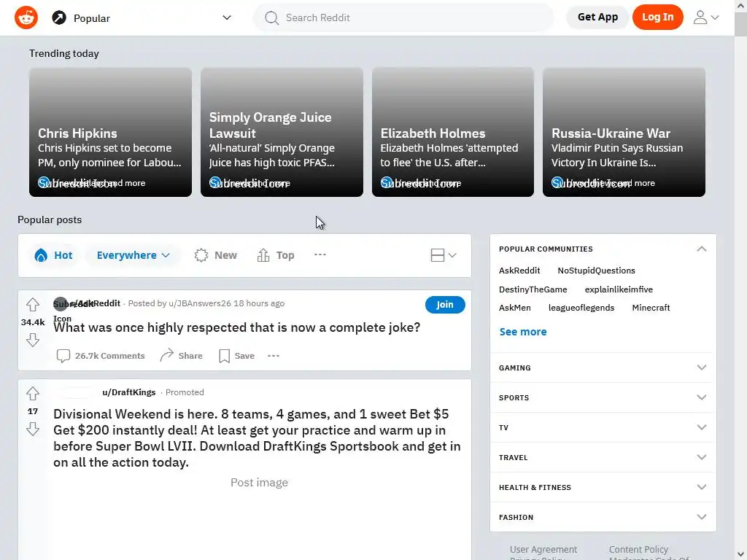Upvote the AskReddit joke post
The width and height of the screenshot is (747, 560).
(32, 304)
